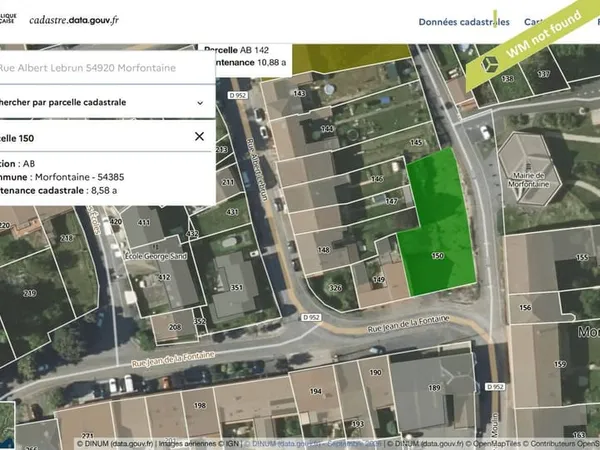The height and width of the screenshot is (450, 600).
Task: Select parcel 137 on the map
Action: coord(544,74)
